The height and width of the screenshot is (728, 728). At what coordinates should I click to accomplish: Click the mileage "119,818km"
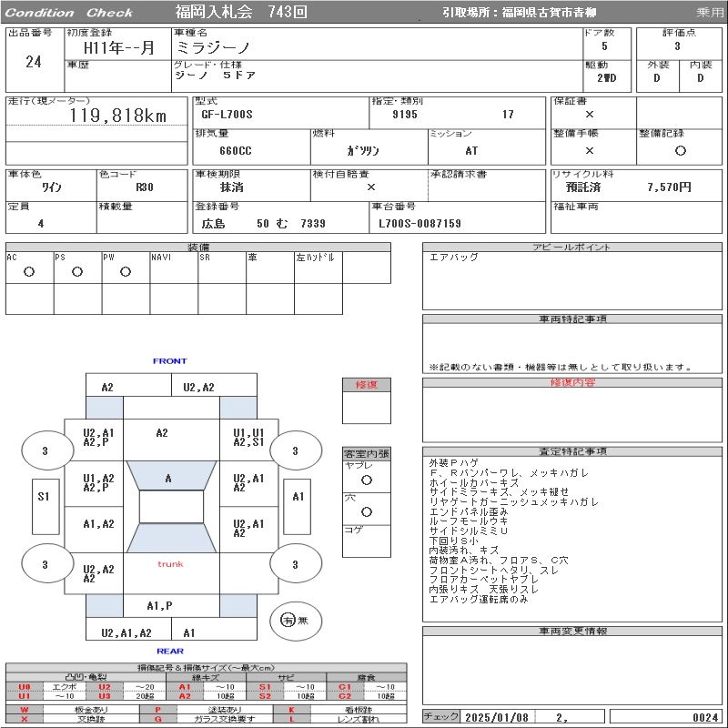(x=118, y=115)
